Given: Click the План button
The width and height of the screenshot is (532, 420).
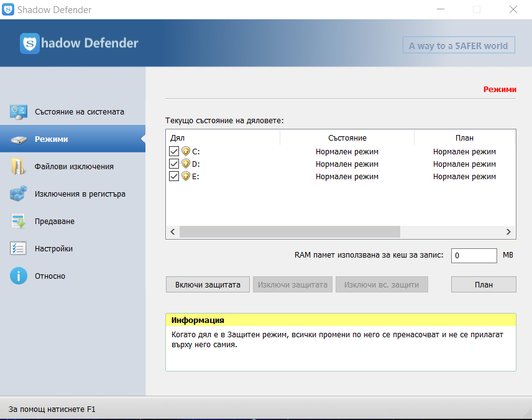Looking at the screenshot, I should [484, 284].
